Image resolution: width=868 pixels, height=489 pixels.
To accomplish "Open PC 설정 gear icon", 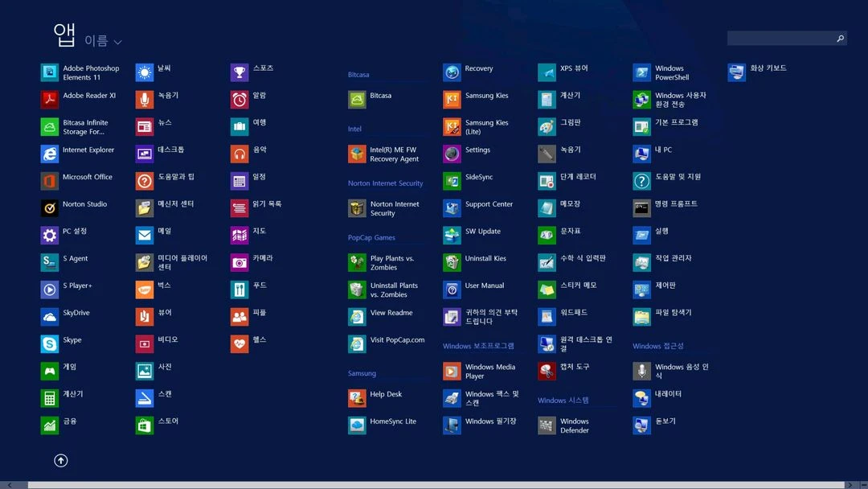I will (49, 236).
